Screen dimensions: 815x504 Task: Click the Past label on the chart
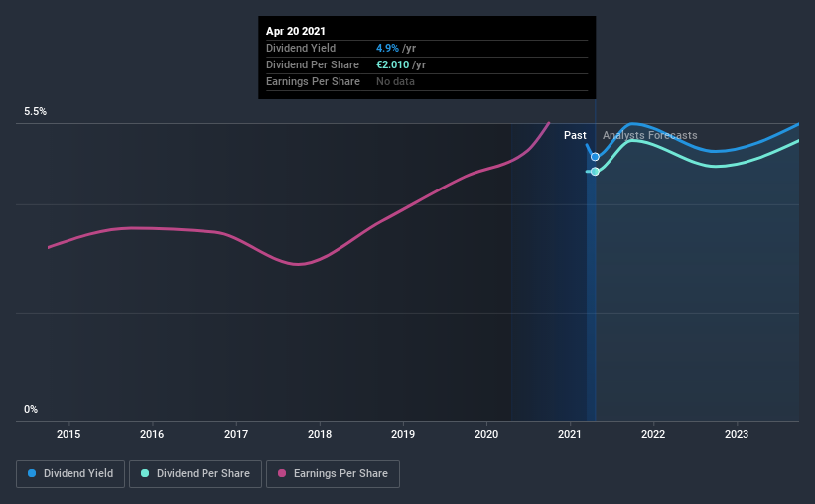point(575,135)
